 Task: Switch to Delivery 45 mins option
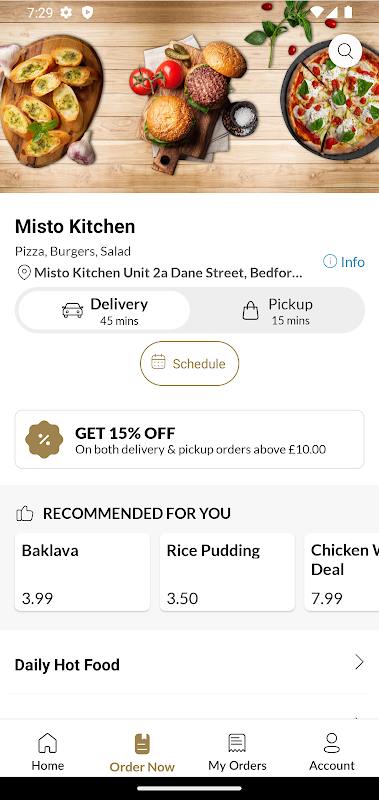pos(104,311)
